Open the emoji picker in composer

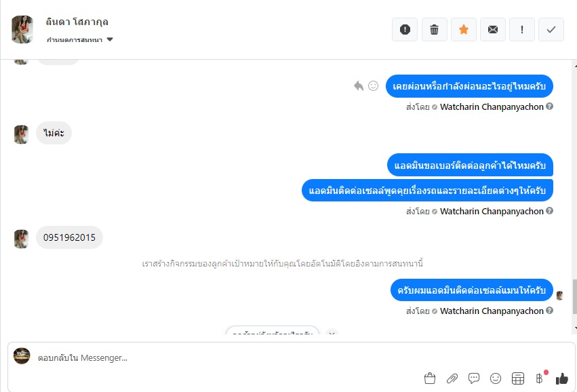496,378
